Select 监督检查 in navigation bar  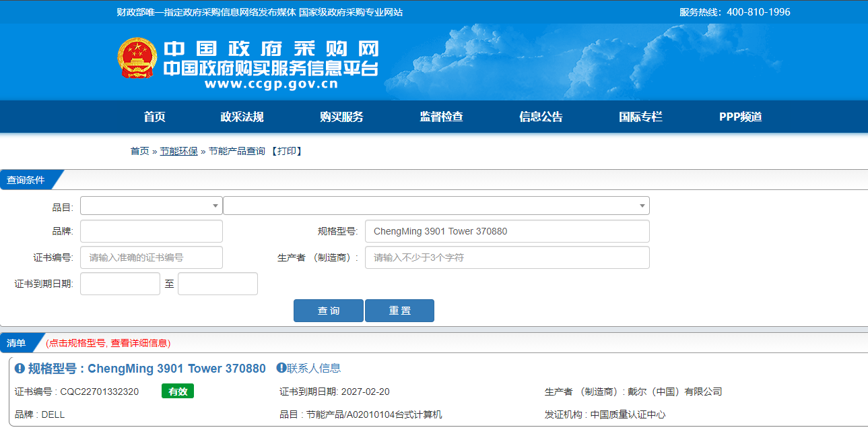[442, 117]
